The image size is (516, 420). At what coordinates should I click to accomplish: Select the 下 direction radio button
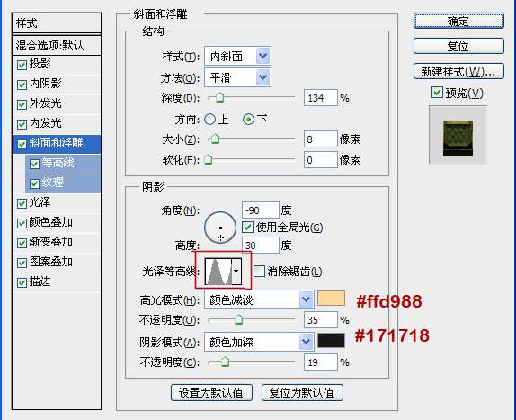pyautogui.click(x=248, y=119)
